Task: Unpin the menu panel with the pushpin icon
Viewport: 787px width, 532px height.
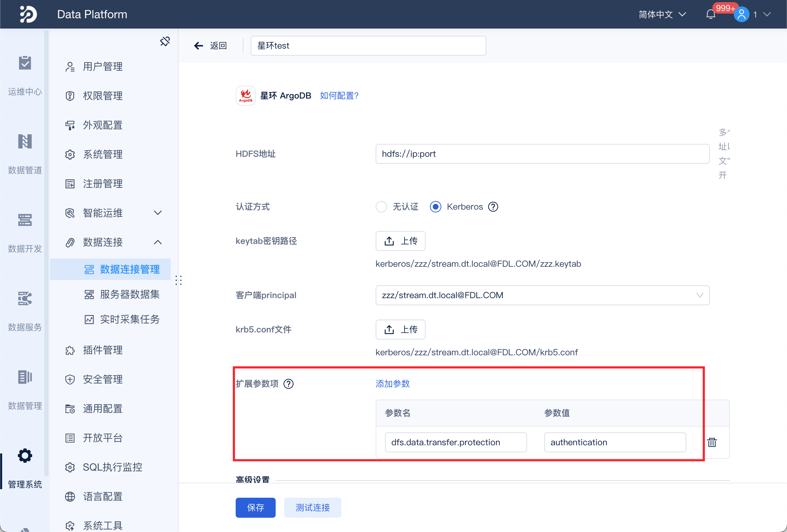Action: [x=165, y=41]
